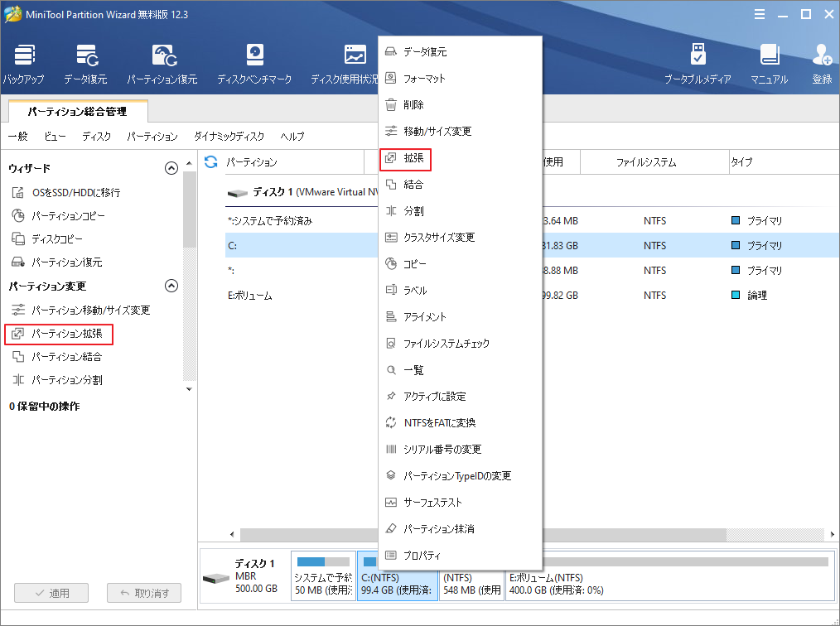
Task: Refresh the partition list
Action: pos(211,161)
